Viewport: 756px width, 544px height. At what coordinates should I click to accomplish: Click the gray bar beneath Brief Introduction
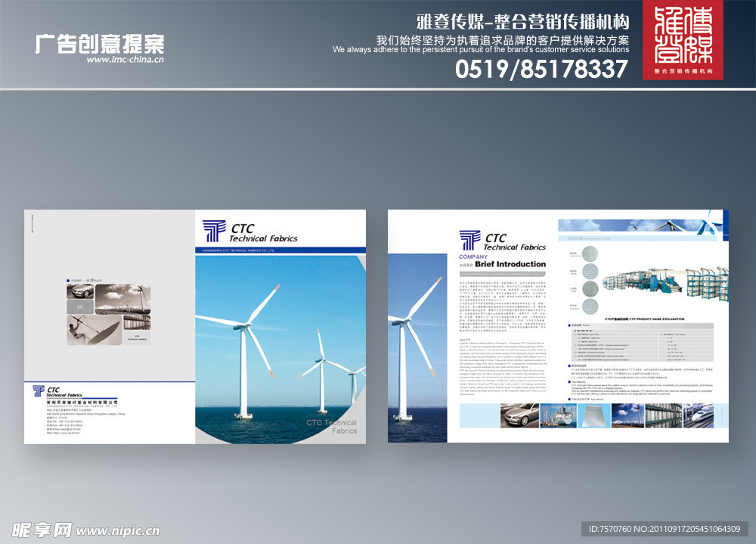point(503,274)
